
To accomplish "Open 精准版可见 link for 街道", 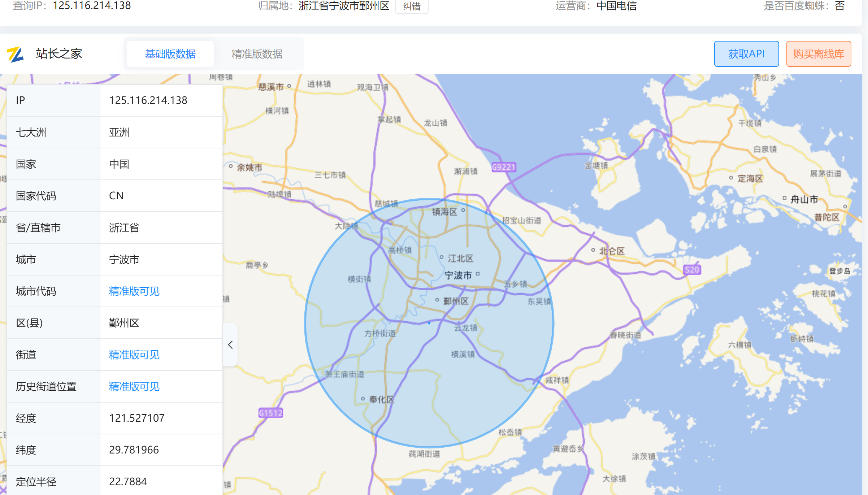I will [134, 355].
